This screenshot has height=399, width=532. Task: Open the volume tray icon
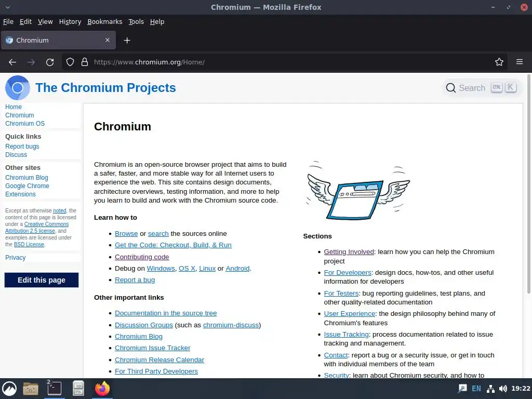coord(503,389)
